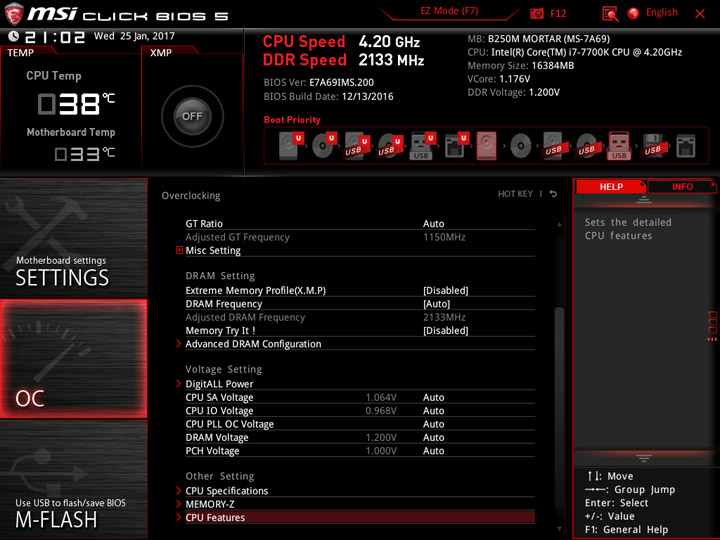Click the red side handle on the help panel edge
This screenshot has height=540, width=720.
712,326
